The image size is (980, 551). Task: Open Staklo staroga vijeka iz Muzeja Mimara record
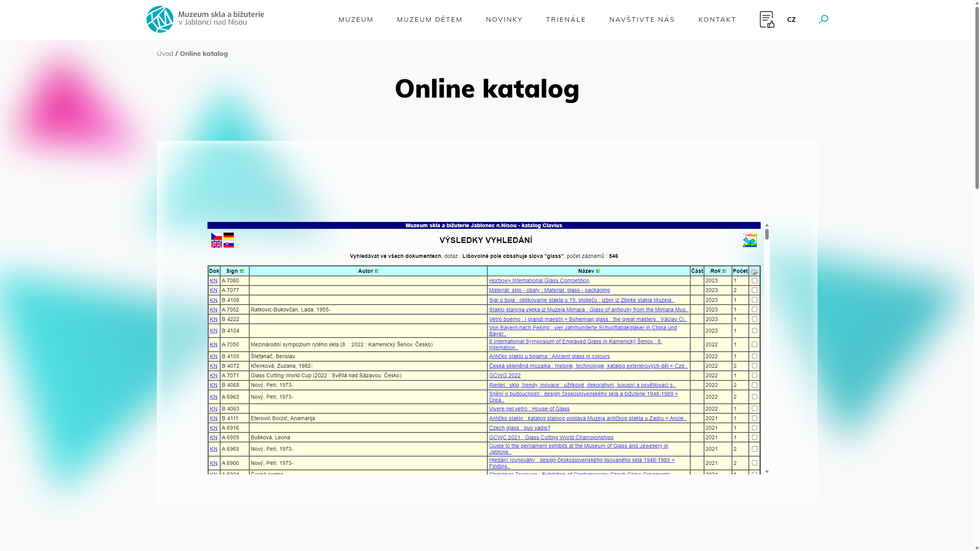point(588,310)
